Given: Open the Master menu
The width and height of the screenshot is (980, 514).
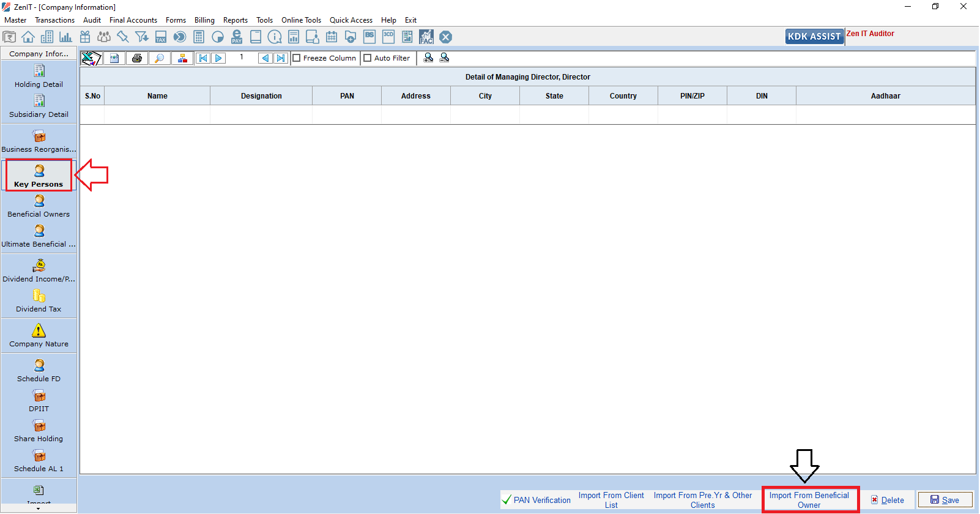Looking at the screenshot, I should coord(15,20).
